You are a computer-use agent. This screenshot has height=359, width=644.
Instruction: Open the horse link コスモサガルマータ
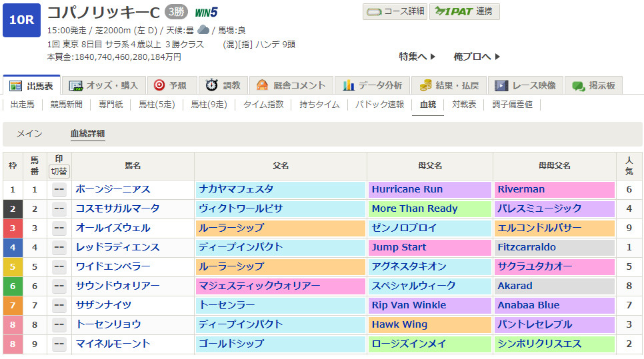117,209
